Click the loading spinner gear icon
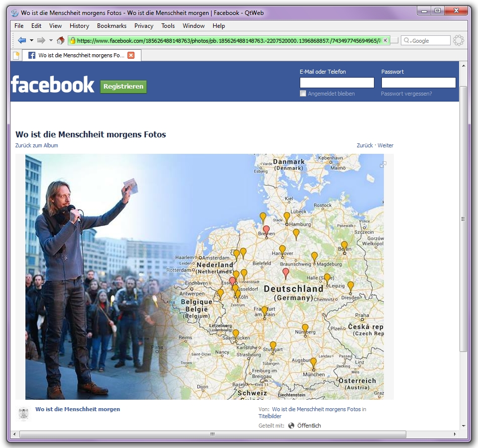Viewport: 478px width, 448px height. coord(458,40)
